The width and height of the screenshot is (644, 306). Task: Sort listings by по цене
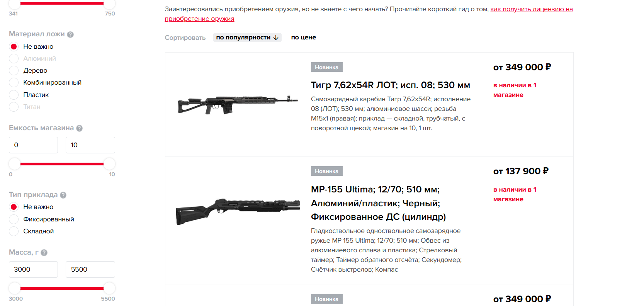pos(303,37)
